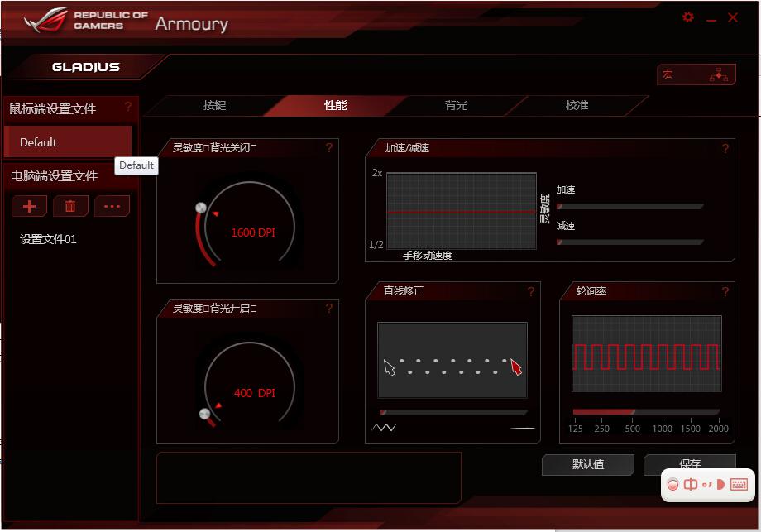761x532 pixels.
Task: Switch to the 背光 tab
Action: (x=456, y=106)
